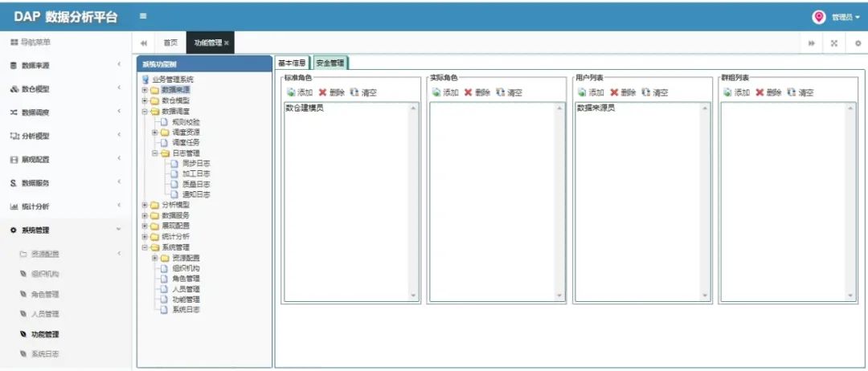
Task: Click the fullscreen expand icon in tab bar
Action: (834, 43)
